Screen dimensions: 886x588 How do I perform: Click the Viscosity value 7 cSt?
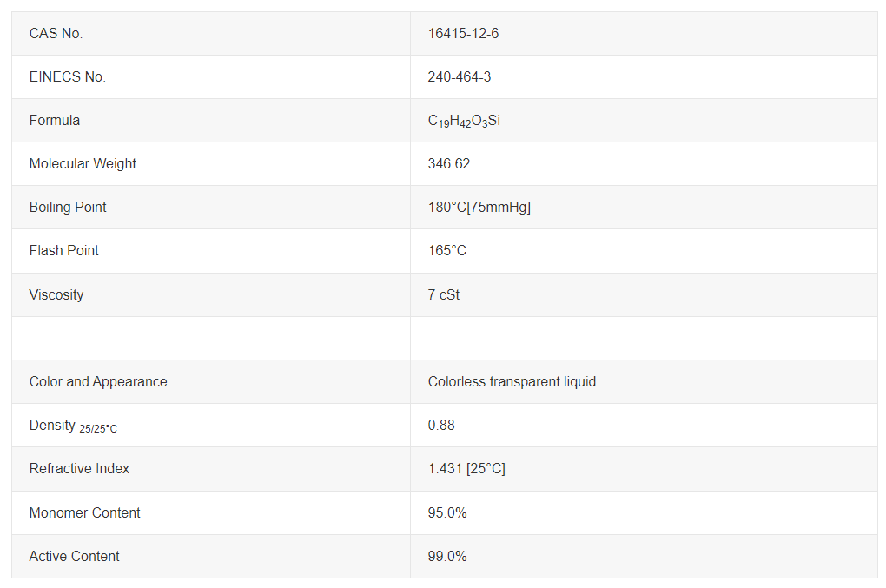[x=443, y=295]
